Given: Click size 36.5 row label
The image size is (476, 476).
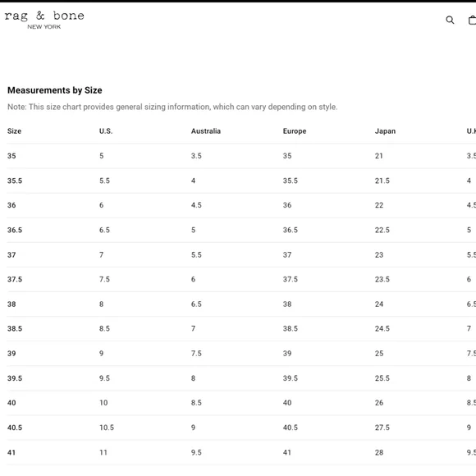Looking at the screenshot, I should coord(15,230).
